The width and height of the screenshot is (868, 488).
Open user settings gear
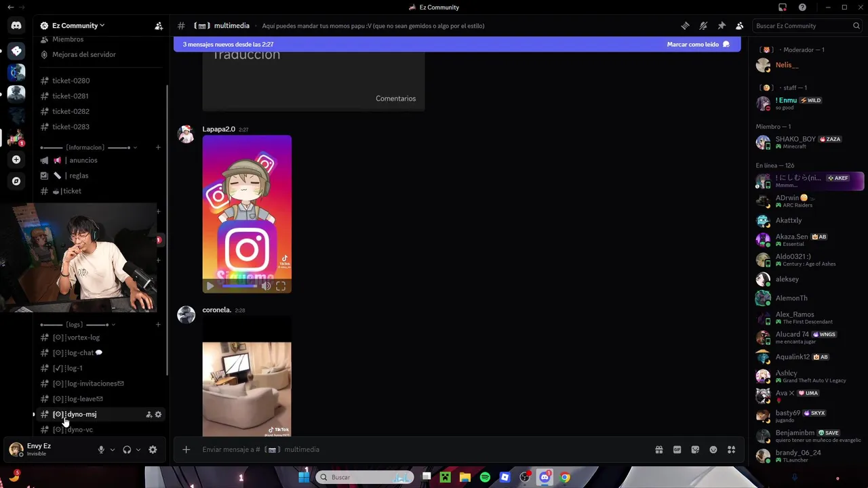(x=153, y=449)
